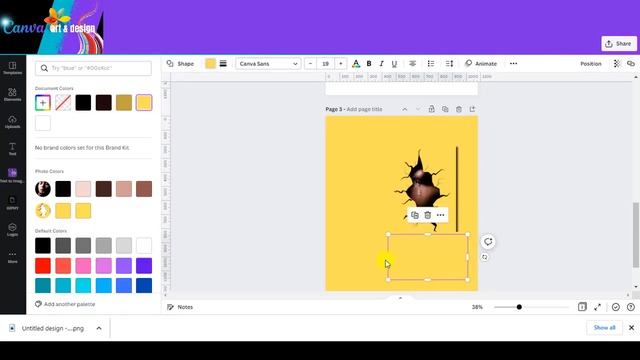640x360 pixels.
Task: Pick the medium gray default color swatch
Action: click(83, 246)
